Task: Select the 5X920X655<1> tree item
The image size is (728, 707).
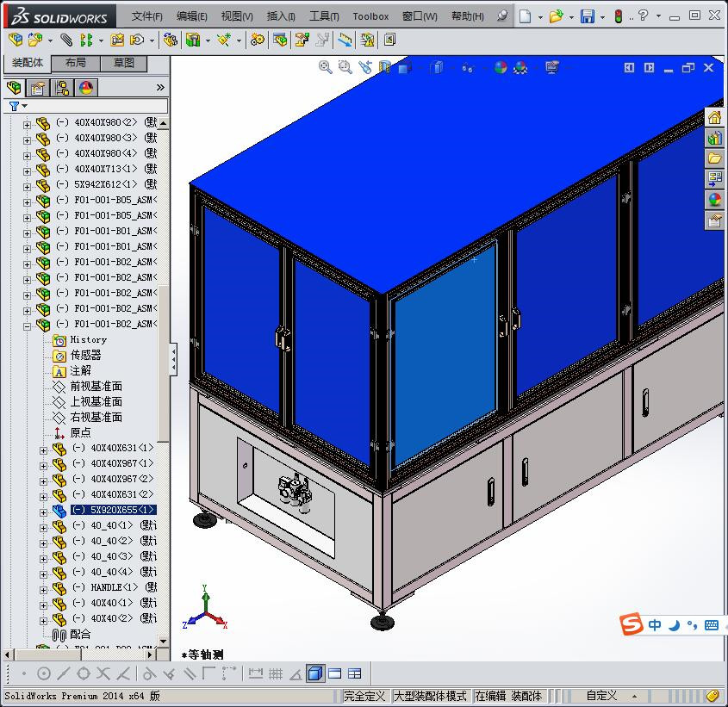Action: (113, 510)
